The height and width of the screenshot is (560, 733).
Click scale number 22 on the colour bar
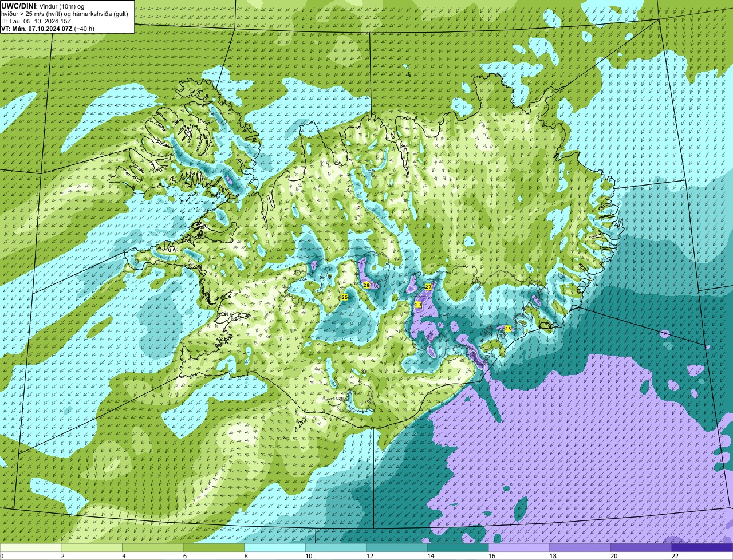[675, 556]
